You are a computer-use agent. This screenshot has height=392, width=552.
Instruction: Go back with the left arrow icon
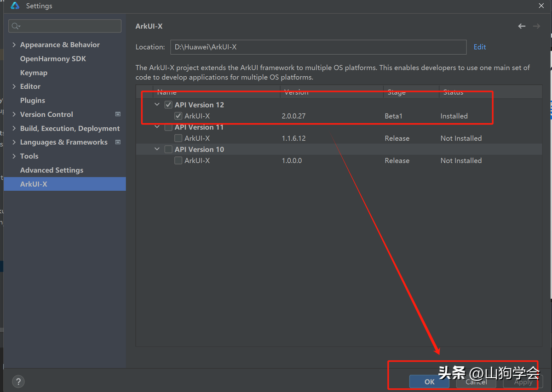click(522, 26)
